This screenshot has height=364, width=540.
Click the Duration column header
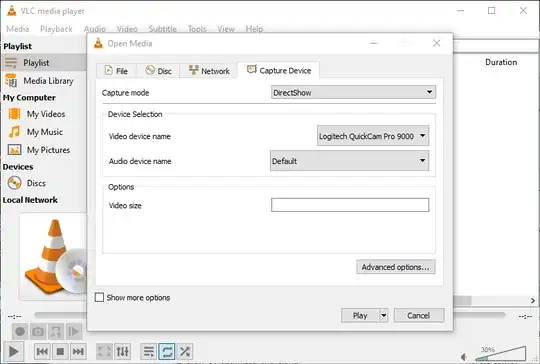click(x=501, y=62)
